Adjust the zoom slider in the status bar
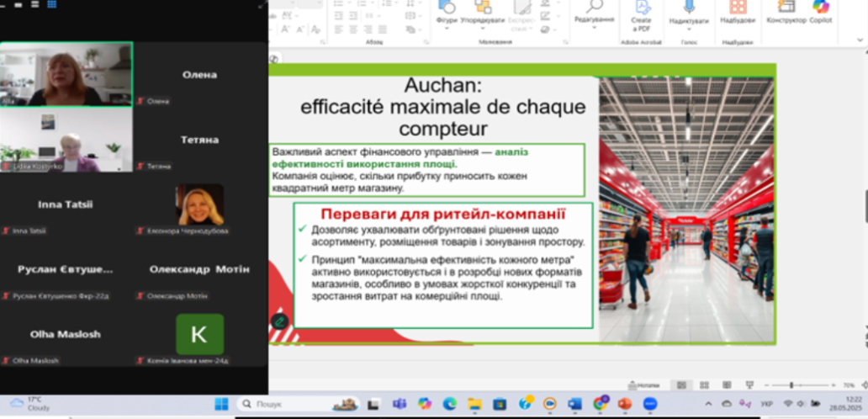 (792, 385)
